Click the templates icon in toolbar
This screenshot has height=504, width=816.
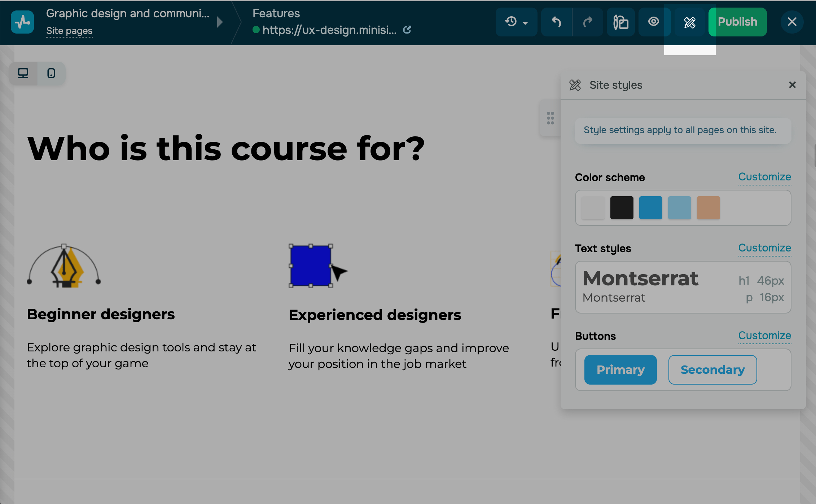(620, 22)
